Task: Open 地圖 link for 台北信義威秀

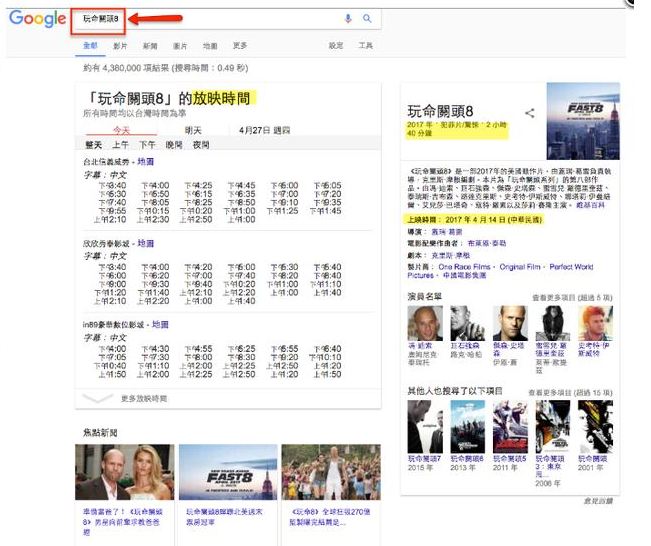Action: click(146, 162)
